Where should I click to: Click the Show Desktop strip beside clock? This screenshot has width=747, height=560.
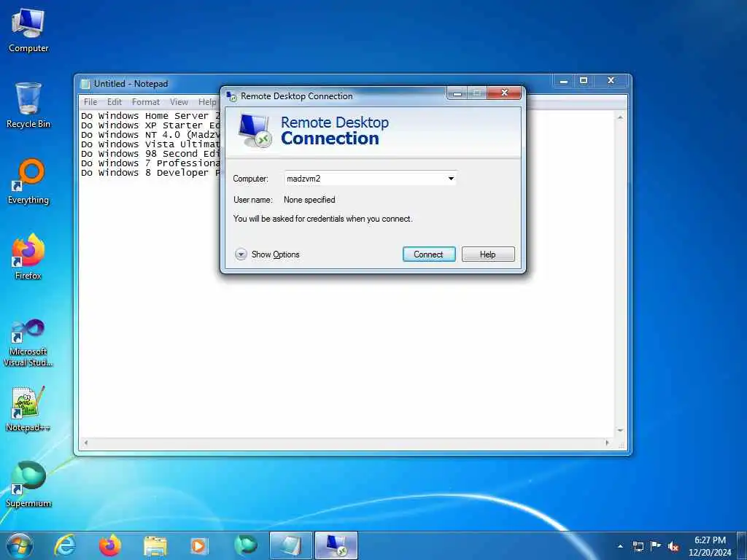point(742,546)
